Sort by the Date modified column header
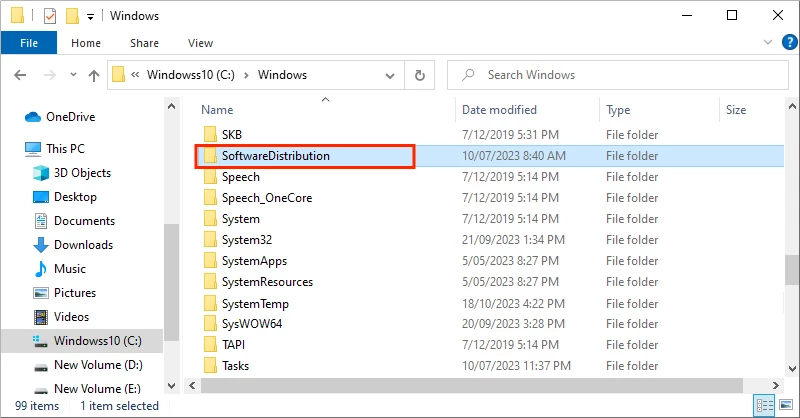This screenshot has width=800, height=418. [x=499, y=110]
